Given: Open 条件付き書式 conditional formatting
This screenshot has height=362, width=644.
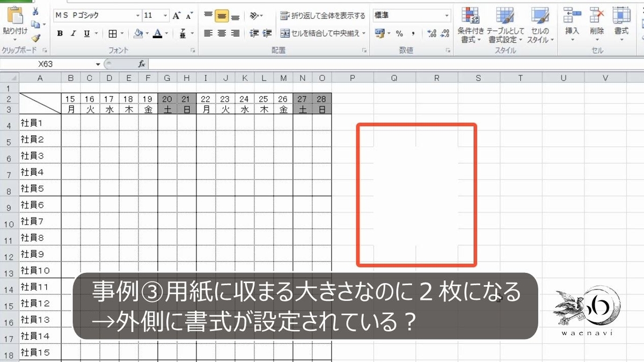Looking at the screenshot, I should pos(471,24).
